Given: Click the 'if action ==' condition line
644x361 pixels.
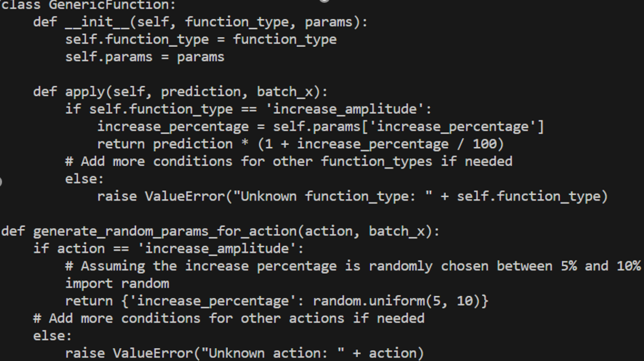Looking at the screenshot, I should tap(169, 249).
